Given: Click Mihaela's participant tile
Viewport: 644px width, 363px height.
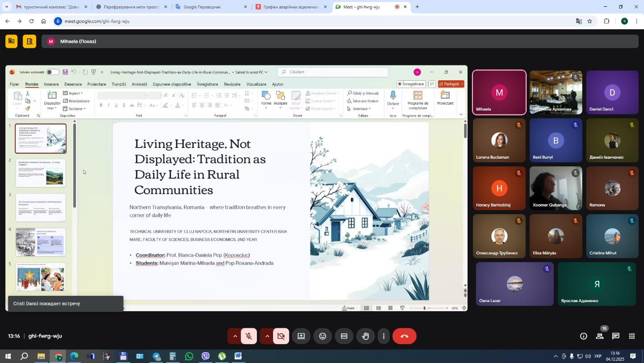Looking at the screenshot, I should (x=499, y=93).
